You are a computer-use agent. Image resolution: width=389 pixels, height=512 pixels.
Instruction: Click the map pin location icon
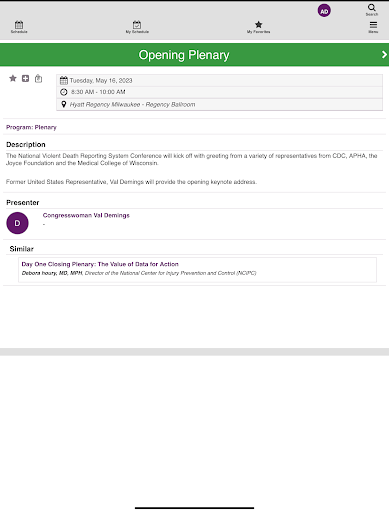click(64, 104)
